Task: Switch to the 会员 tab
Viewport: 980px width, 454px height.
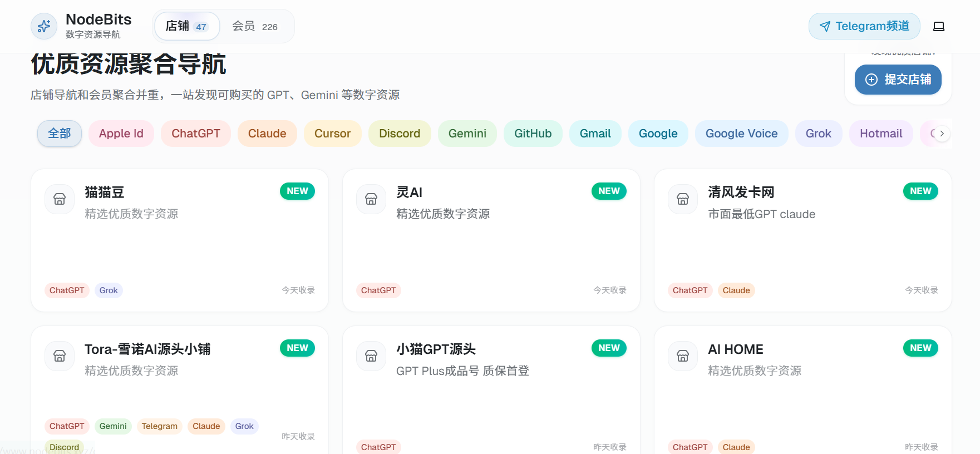Action: [255, 26]
